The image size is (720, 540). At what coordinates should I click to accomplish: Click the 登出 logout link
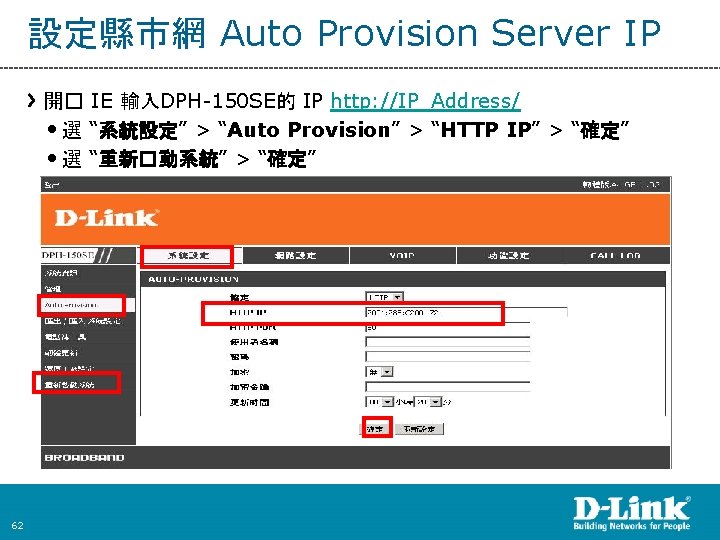[51, 185]
